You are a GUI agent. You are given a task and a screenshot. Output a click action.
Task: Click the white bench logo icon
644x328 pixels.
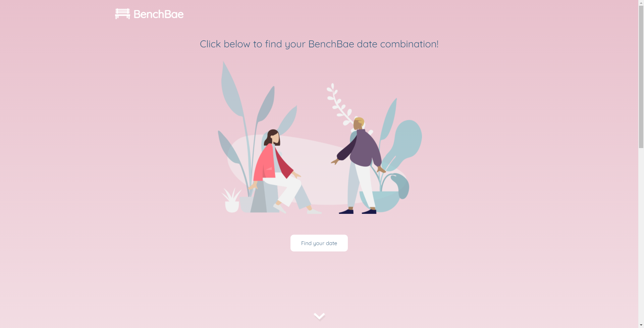click(x=122, y=14)
